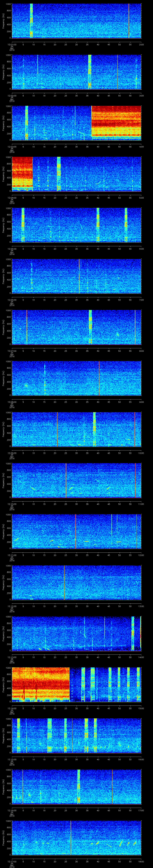Click red line near 54 s in 12:01:00 spectrogram
This screenshot has width=153, height=868.
click(129, 21)
